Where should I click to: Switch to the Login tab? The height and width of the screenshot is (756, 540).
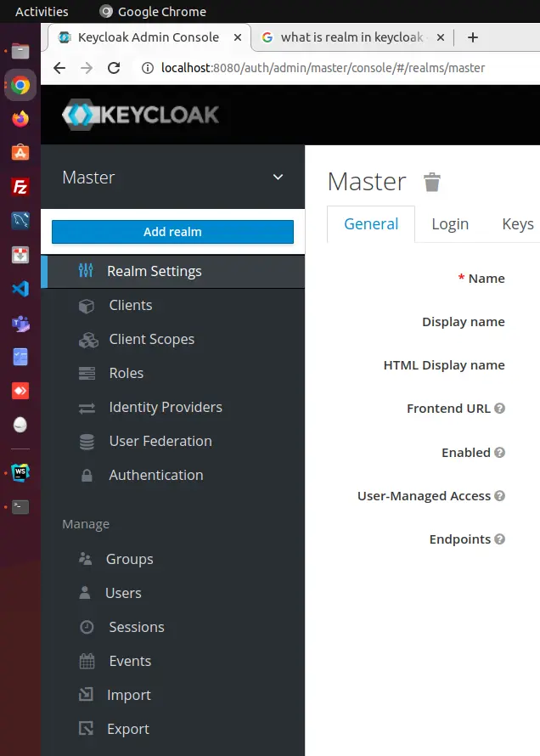(x=450, y=223)
